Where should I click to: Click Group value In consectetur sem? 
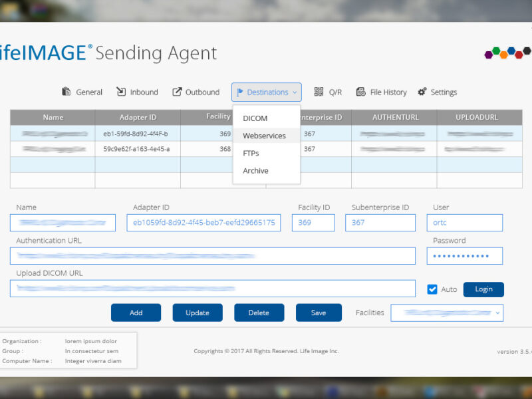coord(92,351)
